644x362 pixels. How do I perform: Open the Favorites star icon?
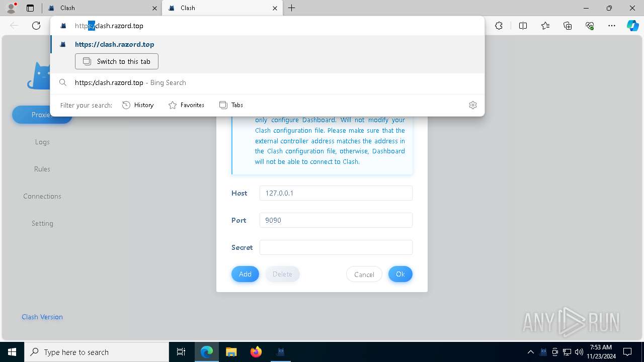(x=545, y=26)
